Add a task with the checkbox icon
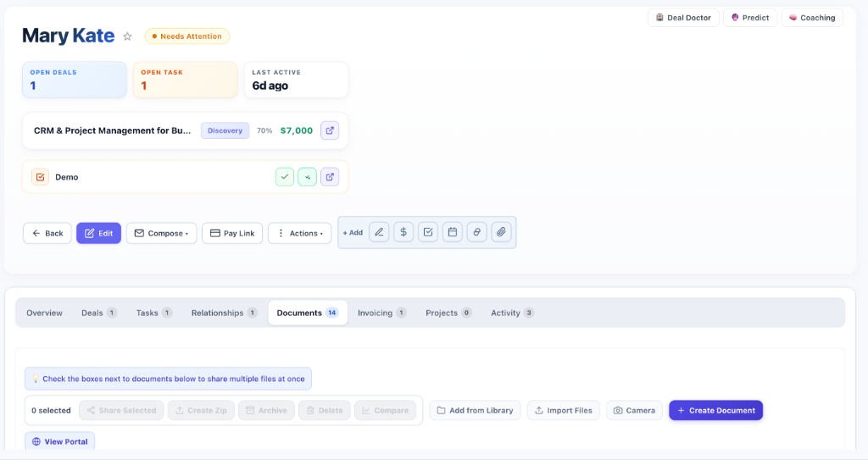The width and height of the screenshot is (868, 460). (x=428, y=232)
